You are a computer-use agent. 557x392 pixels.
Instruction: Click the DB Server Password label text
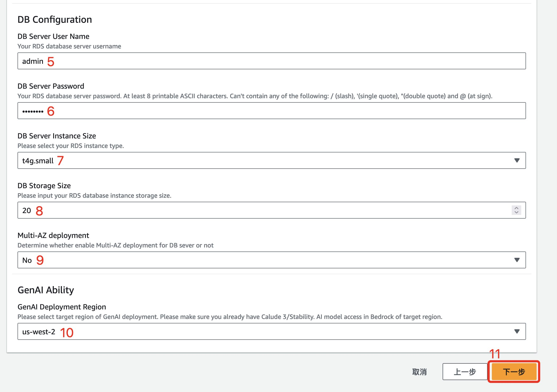tap(51, 86)
